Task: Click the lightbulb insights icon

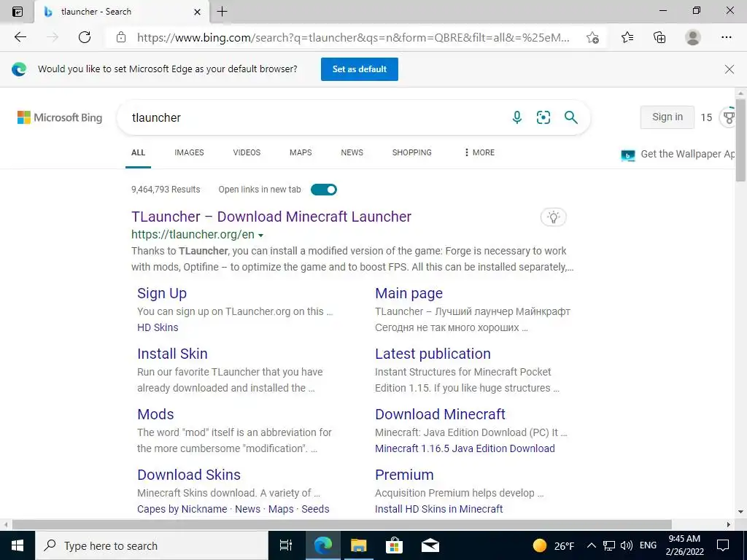Action: pos(553,217)
